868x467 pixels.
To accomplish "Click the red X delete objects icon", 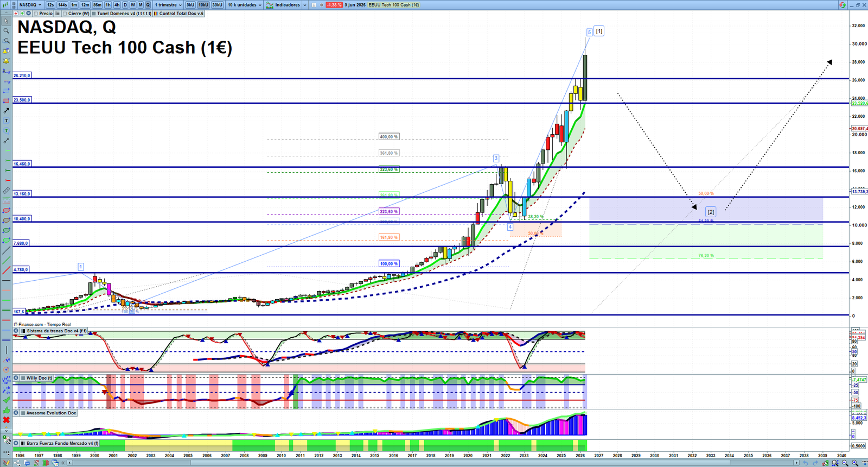I will [x=6, y=420].
